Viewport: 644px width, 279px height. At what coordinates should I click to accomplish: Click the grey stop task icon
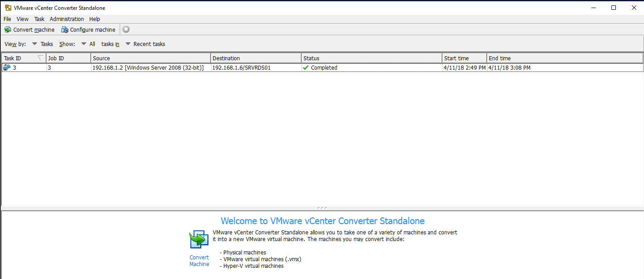pyautogui.click(x=126, y=29)
